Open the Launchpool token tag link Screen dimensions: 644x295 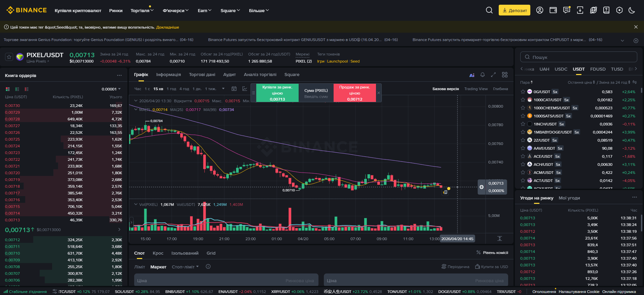(337, 61)
